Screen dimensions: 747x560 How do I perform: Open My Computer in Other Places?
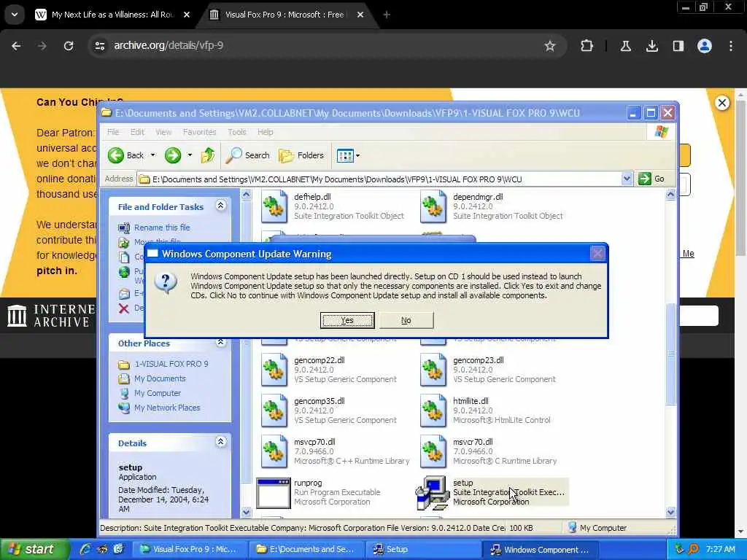coord(158,393)
